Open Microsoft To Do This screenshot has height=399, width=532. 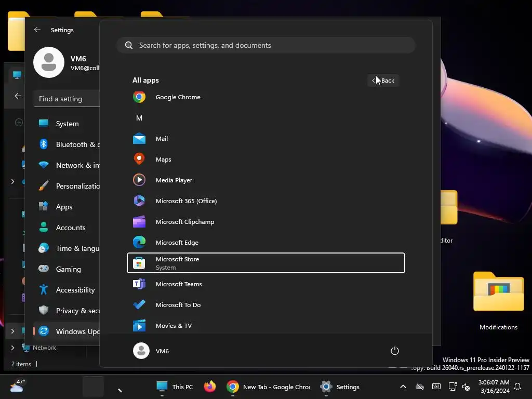tap(265, 304)
